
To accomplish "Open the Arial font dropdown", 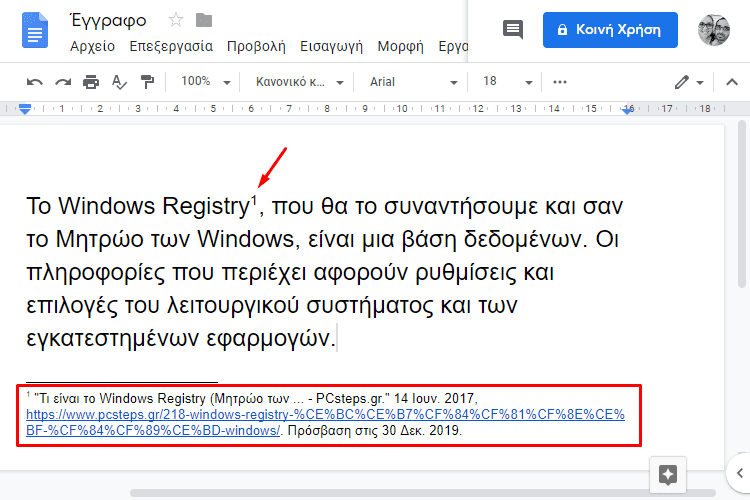I will coord(414,82).
